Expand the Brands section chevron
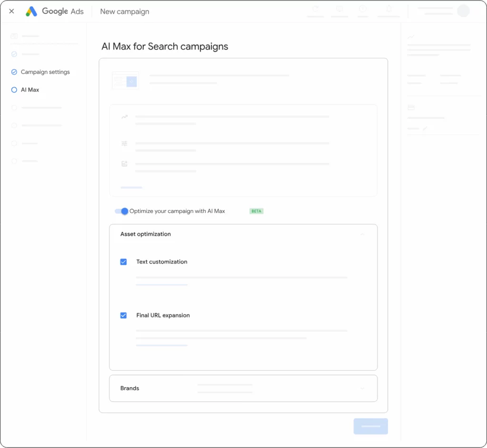 click(362, 388)
